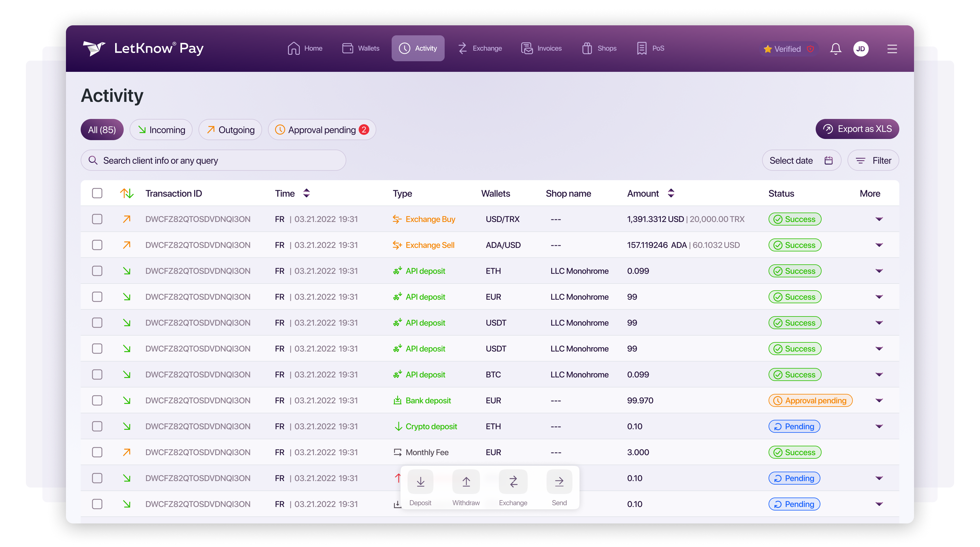Open Wallets in navigation
This screenshot has height=547, width=980.
(361, 48)
